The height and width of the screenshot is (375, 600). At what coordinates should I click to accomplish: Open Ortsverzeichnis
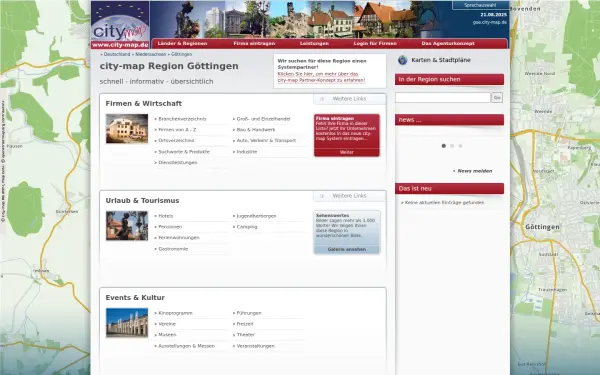click(176, 140)
